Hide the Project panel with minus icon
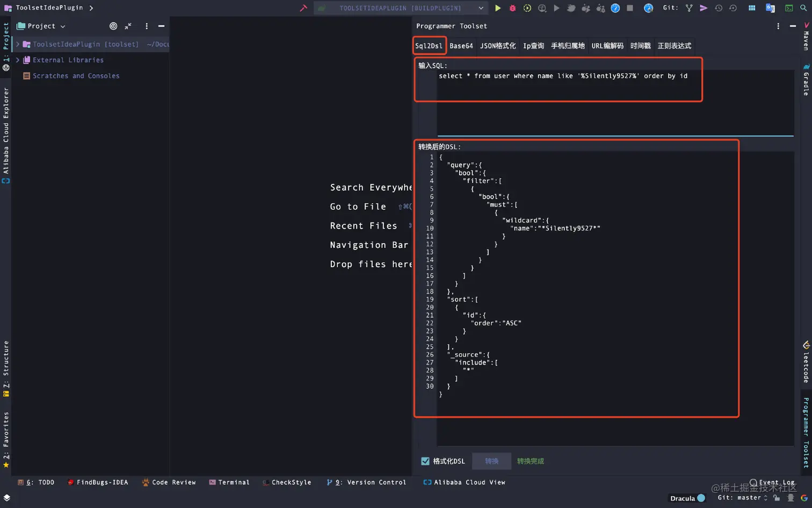The width and height of the screenshot is (812, 508). 161,26
